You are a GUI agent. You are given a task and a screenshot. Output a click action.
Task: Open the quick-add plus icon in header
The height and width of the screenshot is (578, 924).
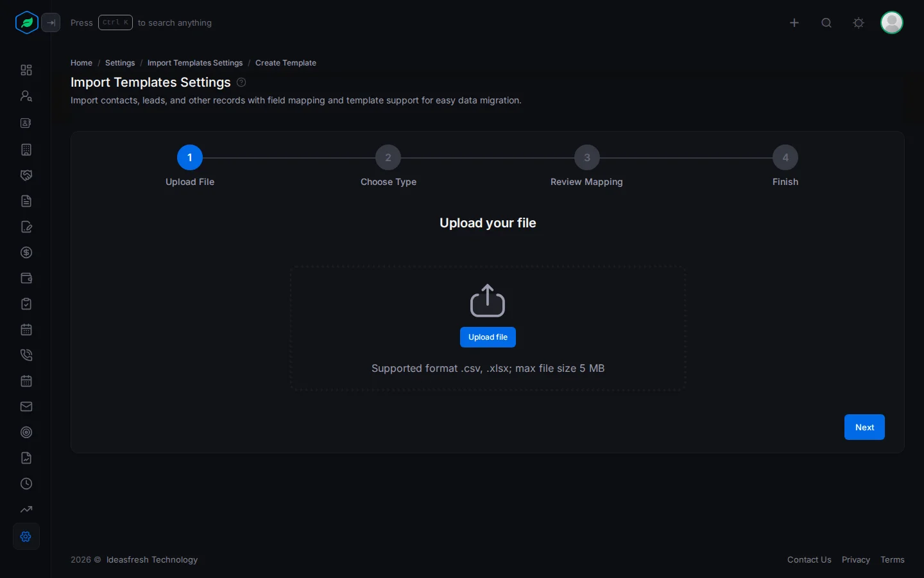(x=794, y=22)
